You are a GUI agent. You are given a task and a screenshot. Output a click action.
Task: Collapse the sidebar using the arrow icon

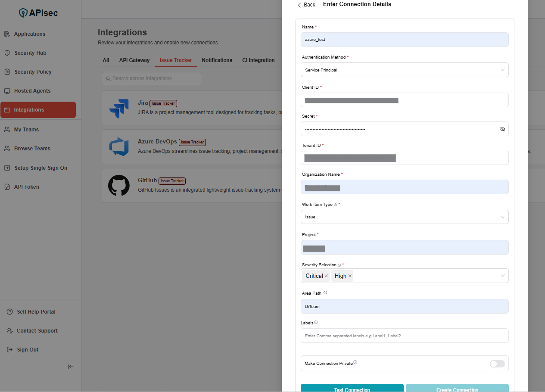click(x=71, y=367)
